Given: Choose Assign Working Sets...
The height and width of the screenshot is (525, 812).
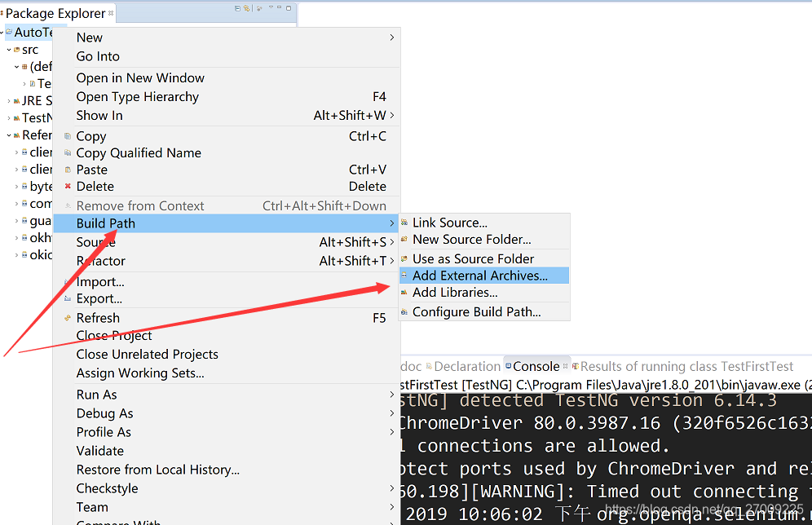Looking at the screenshot, I should click(x=227, y=373).
